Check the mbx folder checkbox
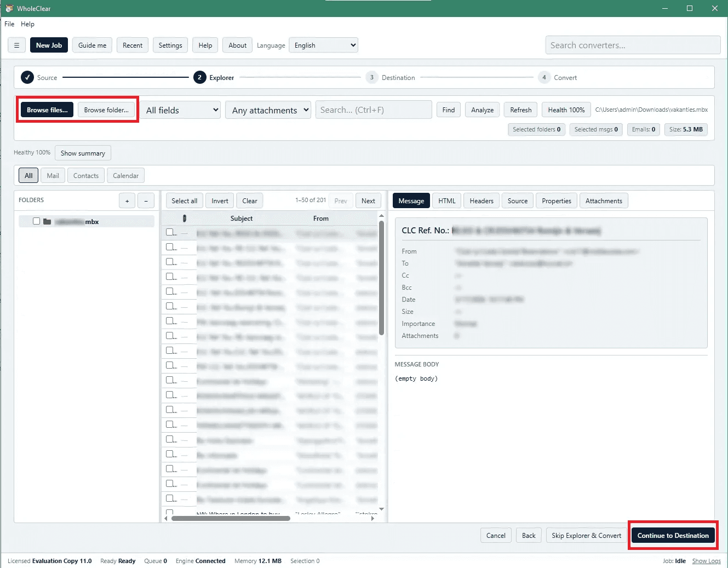Viewport: 728px width, 568px height. [x=36, y=221]
